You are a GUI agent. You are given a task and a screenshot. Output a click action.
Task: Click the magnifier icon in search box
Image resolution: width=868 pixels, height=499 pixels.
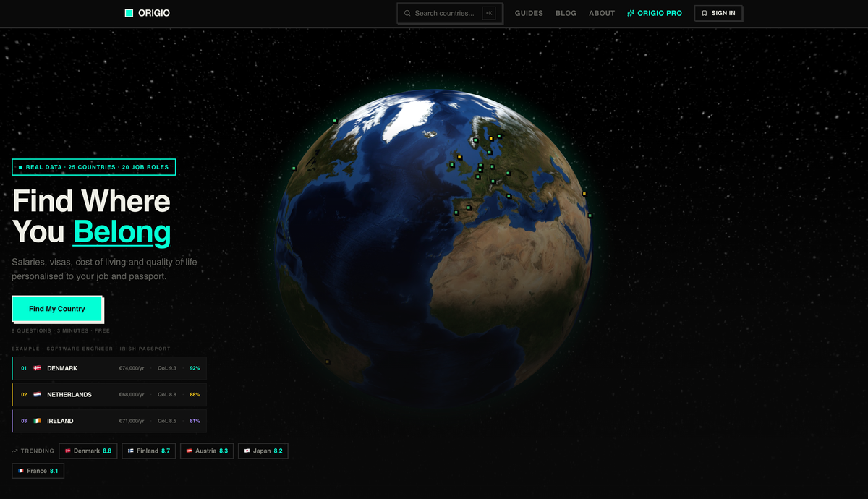(x=407, y=13)
